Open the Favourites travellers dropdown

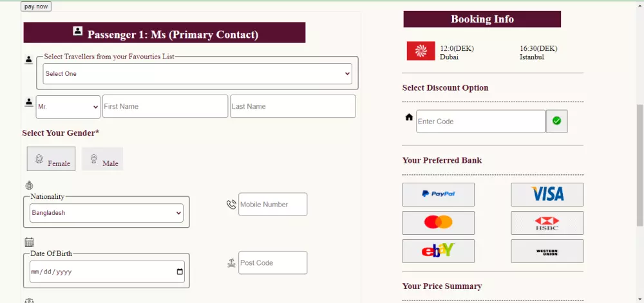197,73
